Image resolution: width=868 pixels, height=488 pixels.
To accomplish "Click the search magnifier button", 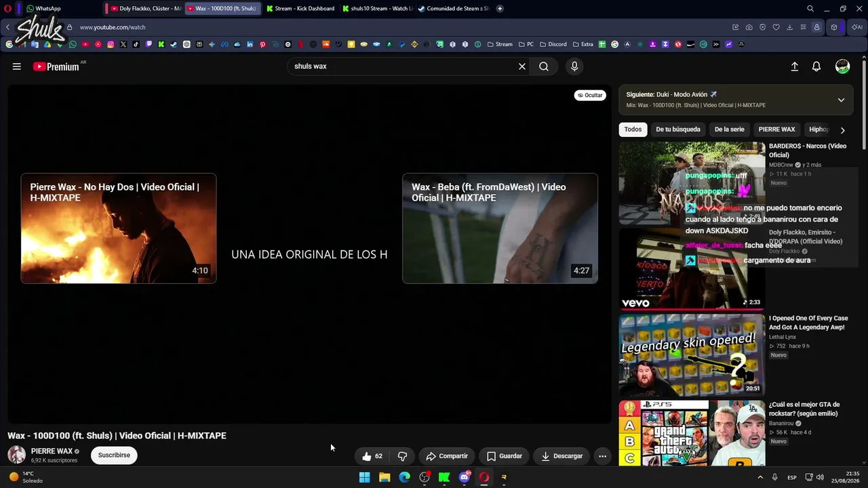I will click(x=544, y=66).
